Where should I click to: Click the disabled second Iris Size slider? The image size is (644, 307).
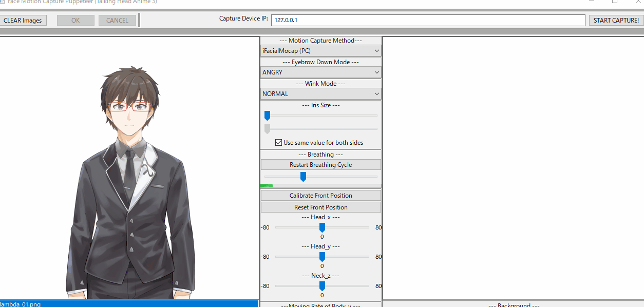tap(321, 129)
